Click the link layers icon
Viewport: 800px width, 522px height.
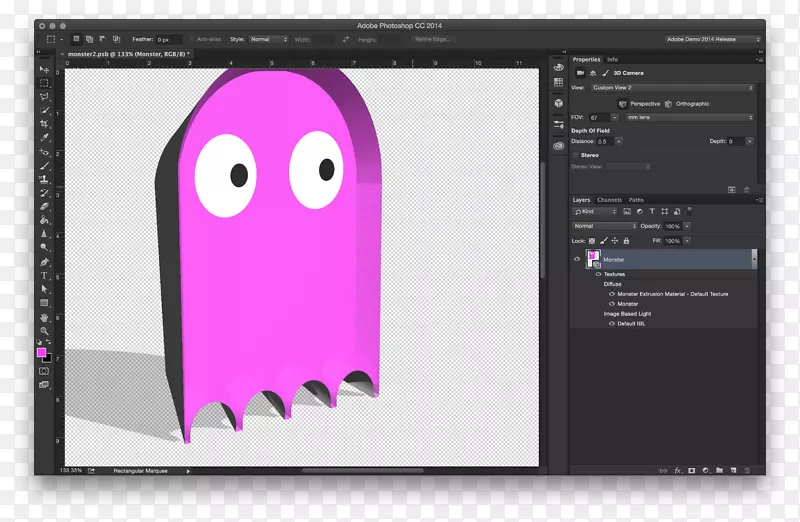[663, 470]
